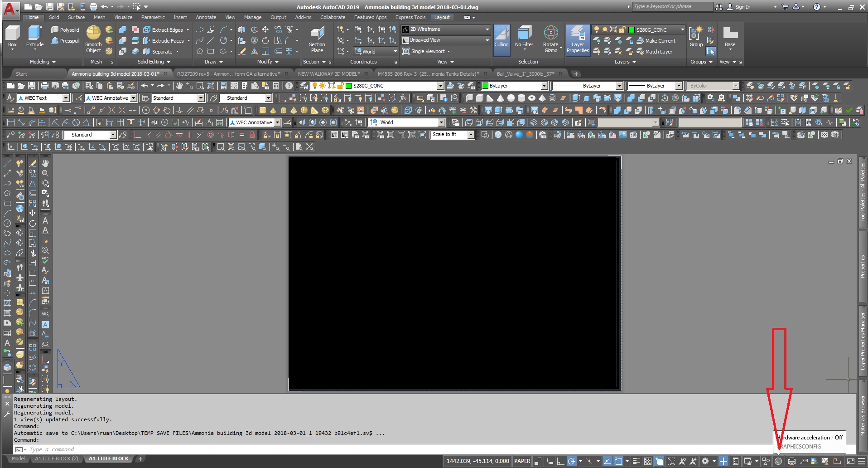Click the Help question mark icon

coord(816,7)
